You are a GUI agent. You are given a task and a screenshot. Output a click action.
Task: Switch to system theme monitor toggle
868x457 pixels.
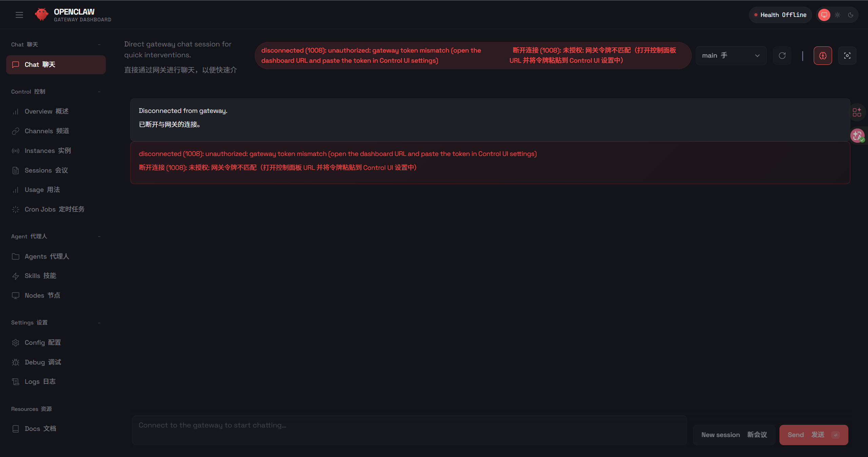click(824, 15)
